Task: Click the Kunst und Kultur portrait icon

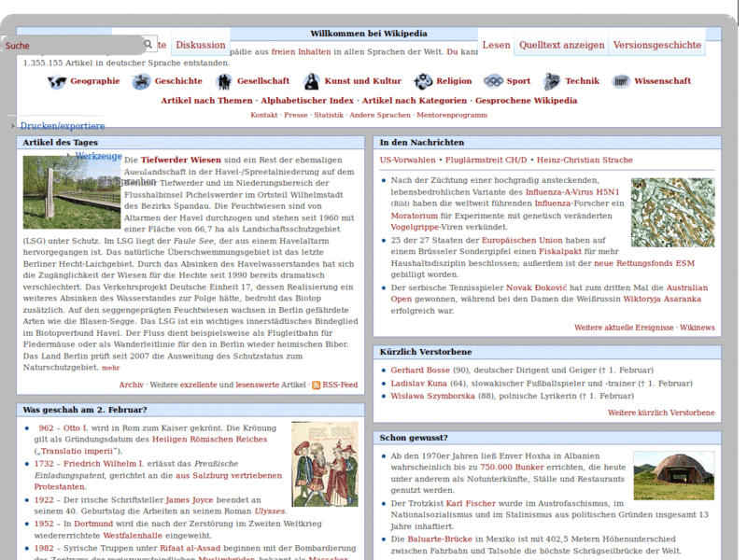Action: point(311,82)
